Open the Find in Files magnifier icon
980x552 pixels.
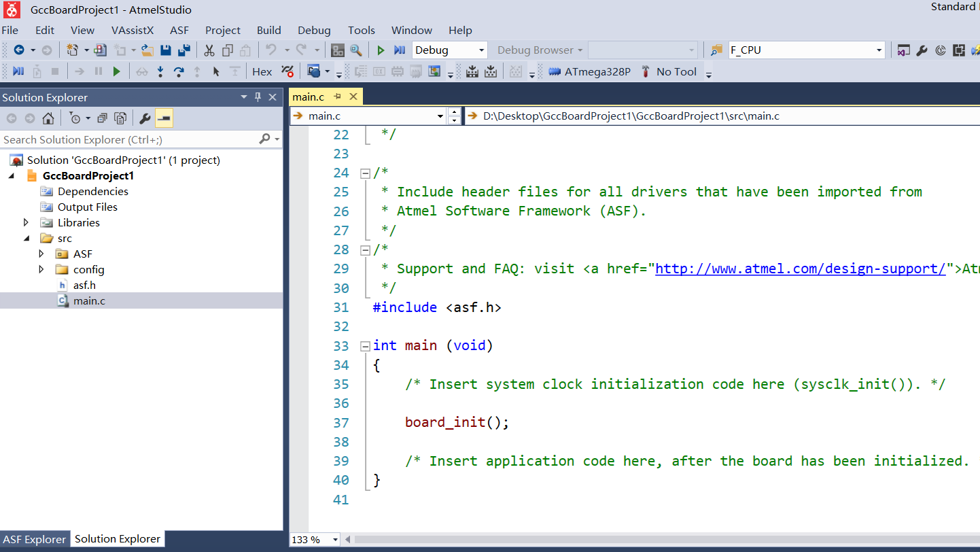tap(356, 50)
